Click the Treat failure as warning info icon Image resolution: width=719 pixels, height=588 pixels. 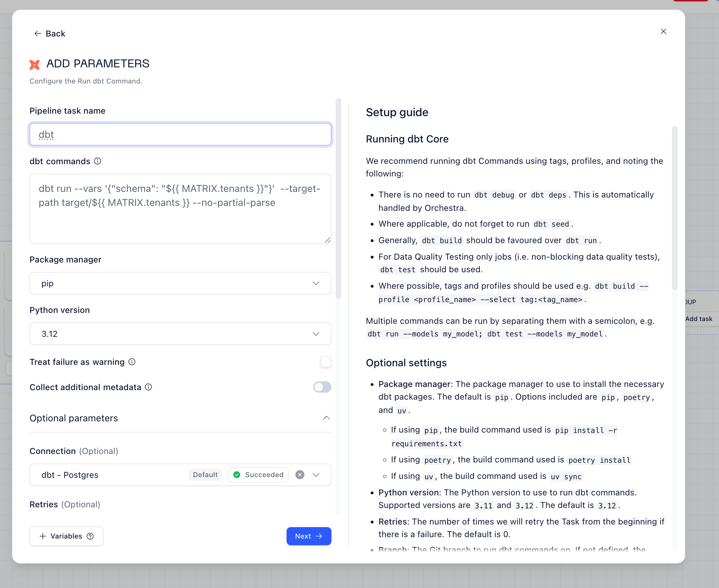coord(132,362)
